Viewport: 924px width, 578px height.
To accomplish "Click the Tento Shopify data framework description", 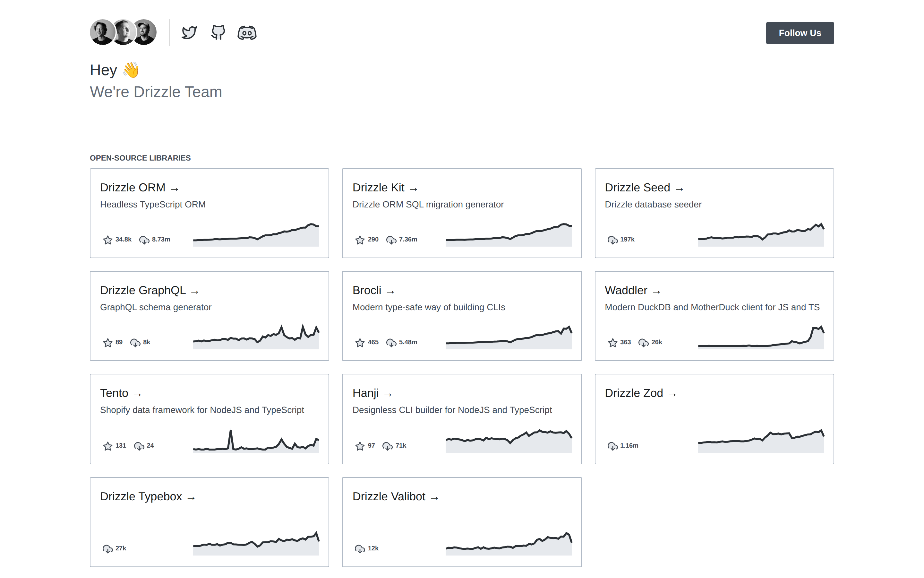I will point(202,410).
